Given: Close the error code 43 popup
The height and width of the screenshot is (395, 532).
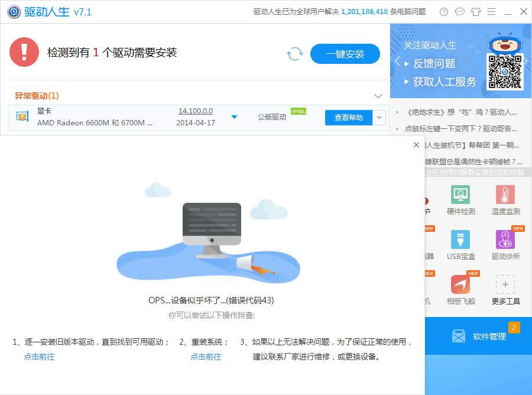Looking at the screenshot, I should (416, 145).
